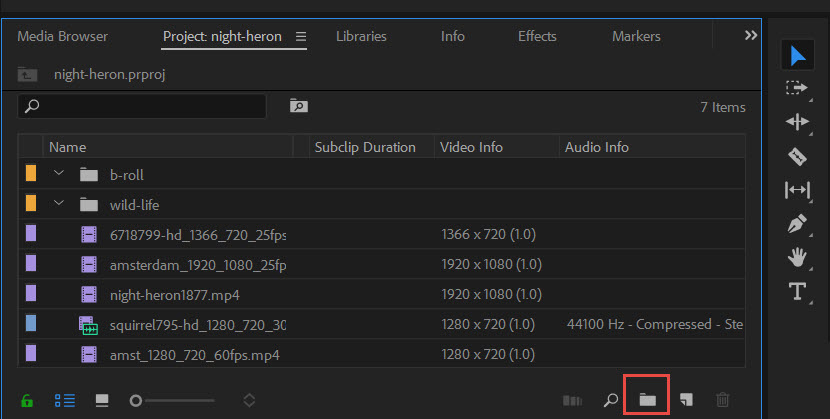Screen dimensions: 830x419
Task: Focus the project search field
Action: coord(142,106)
